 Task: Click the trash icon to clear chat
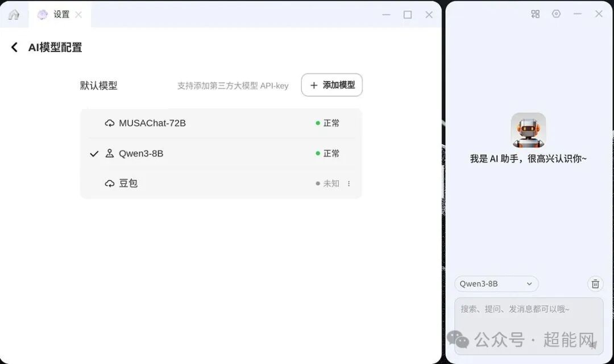[595, 283]
